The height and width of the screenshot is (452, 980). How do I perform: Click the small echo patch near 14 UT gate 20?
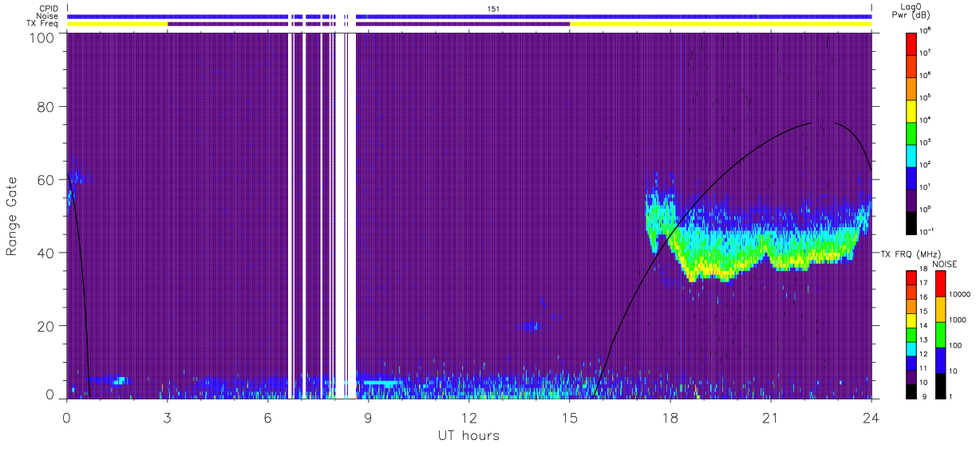point(528,325)
